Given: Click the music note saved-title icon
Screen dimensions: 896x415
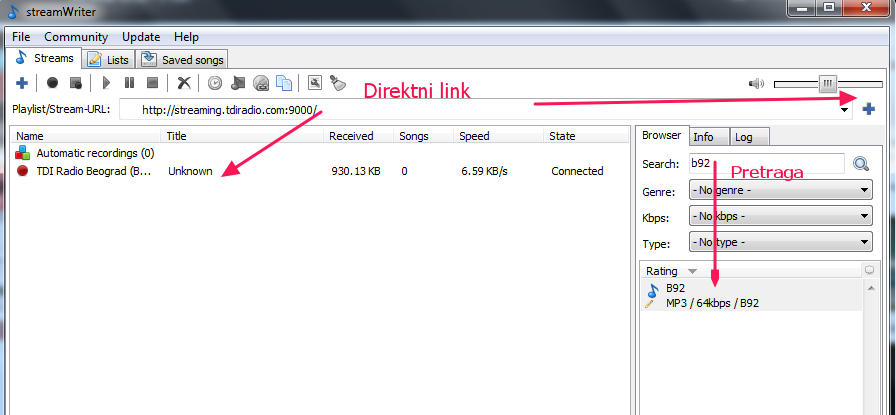Looking at the screenshot, I should pyautogui.click(x=238, y=83).
